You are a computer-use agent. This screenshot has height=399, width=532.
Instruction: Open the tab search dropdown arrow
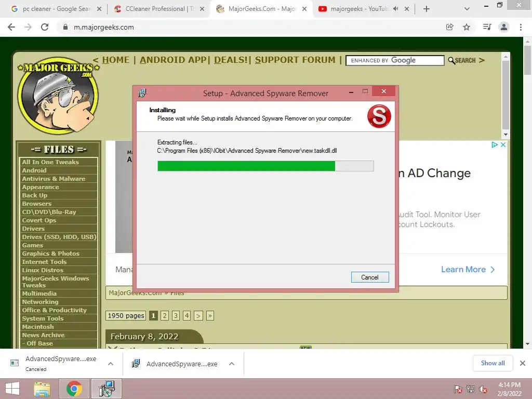point(467,9)
